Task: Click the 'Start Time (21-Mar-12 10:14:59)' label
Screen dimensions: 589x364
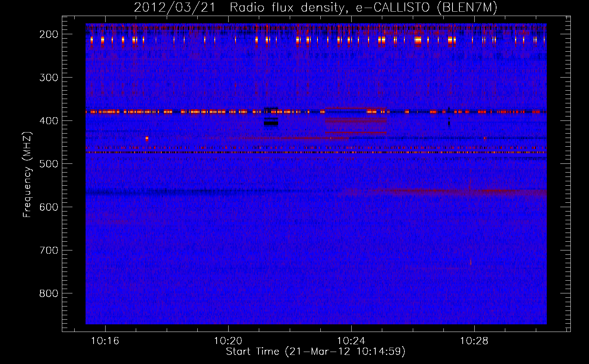Action: click(x=316, y=352)
